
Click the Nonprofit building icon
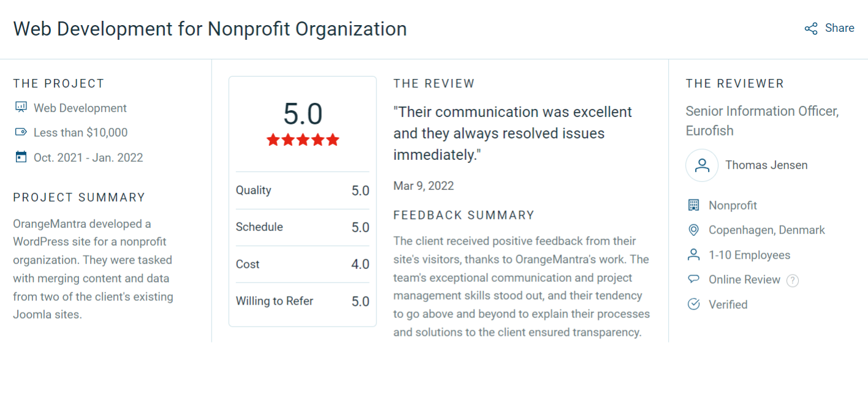(x=694, y=205)
